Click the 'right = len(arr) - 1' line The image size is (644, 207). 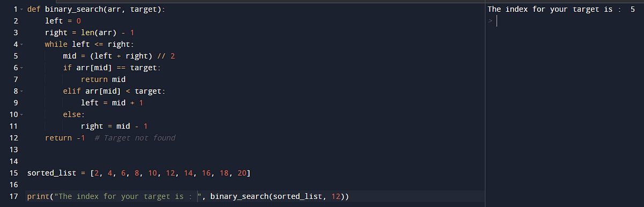(89, 33)
